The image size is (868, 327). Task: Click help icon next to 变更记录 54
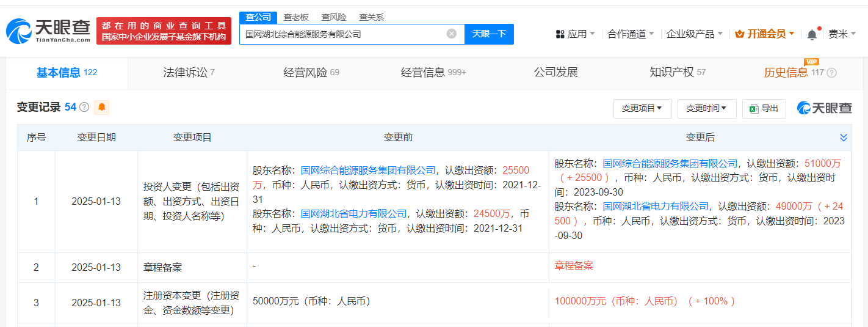(x=84, y=108)
